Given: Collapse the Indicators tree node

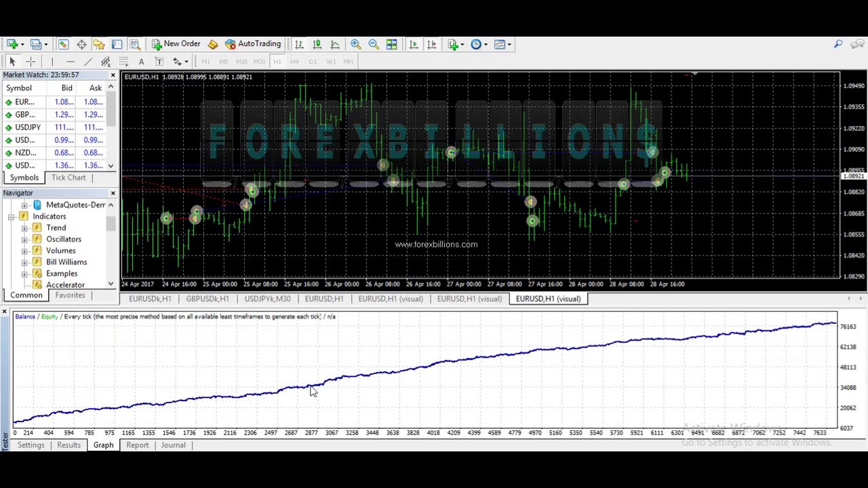Looking at the screenshot, I should click(x=12, y=216).
